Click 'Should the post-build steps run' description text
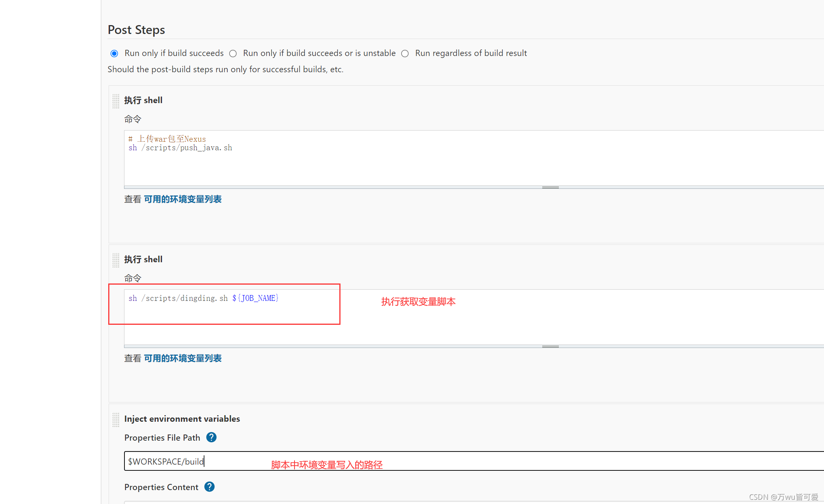Viewport: 824px width, 504px height. [x=225, y=69]
